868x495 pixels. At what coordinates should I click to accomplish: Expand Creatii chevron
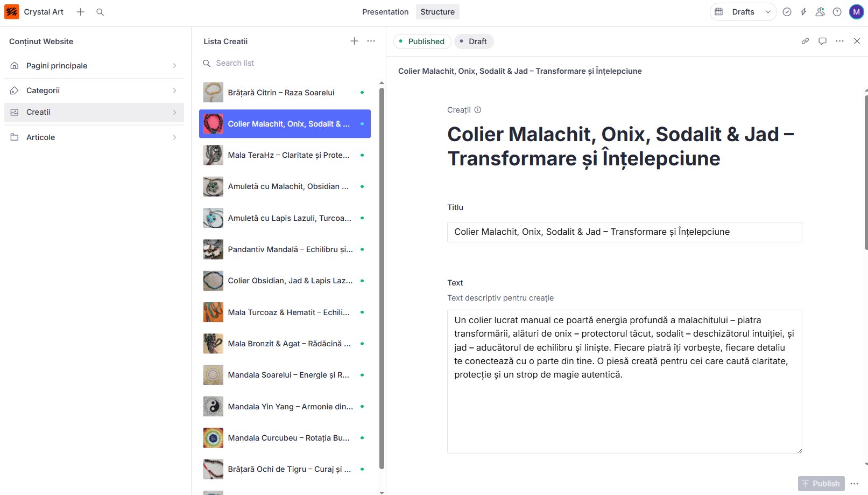click(x=174, y=112)
